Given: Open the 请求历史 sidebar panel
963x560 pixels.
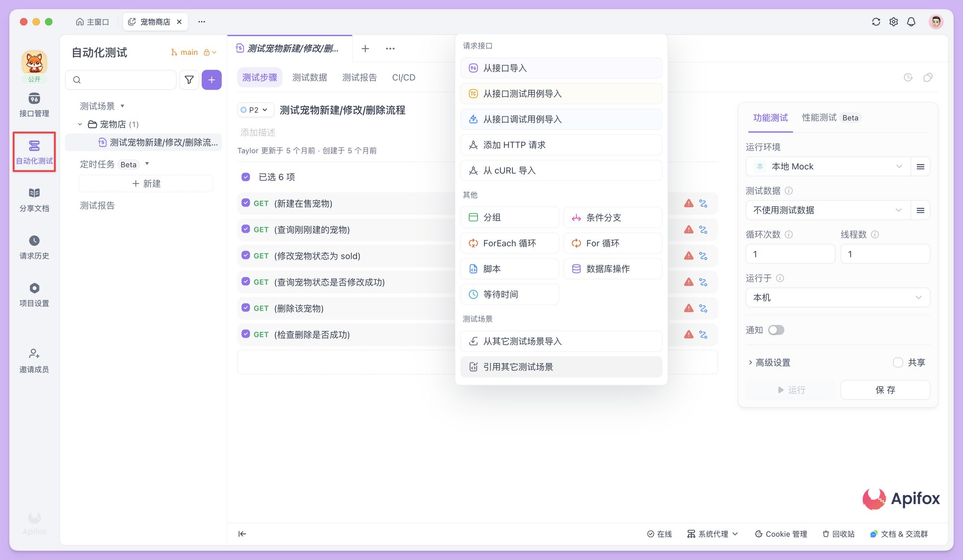Looking at the screenshot, I should point(34,247).
